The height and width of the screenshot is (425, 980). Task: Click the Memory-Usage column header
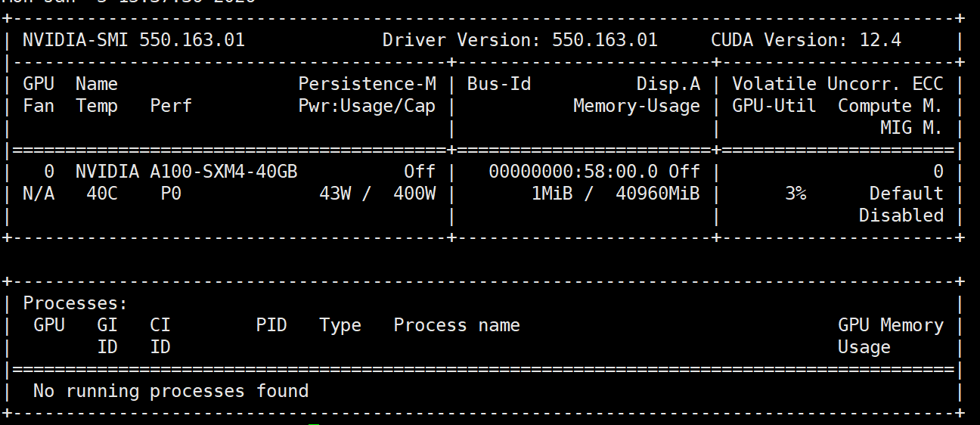[637, 106]
